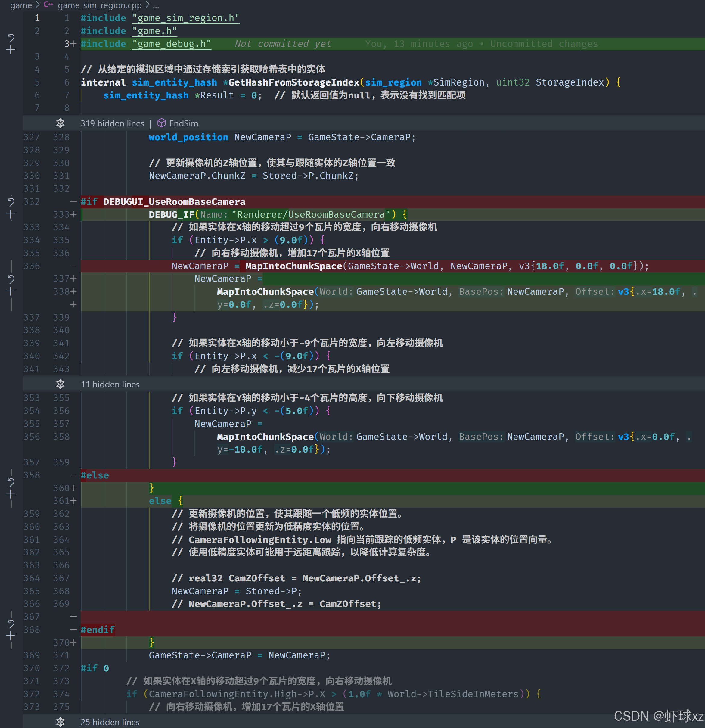Stage the #else to else-brace change

point(11,494)
